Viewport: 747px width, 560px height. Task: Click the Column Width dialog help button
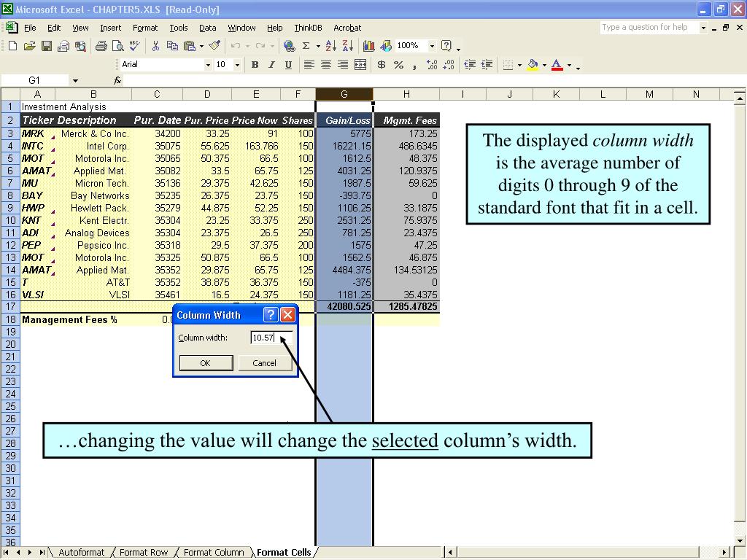point(270,314)
